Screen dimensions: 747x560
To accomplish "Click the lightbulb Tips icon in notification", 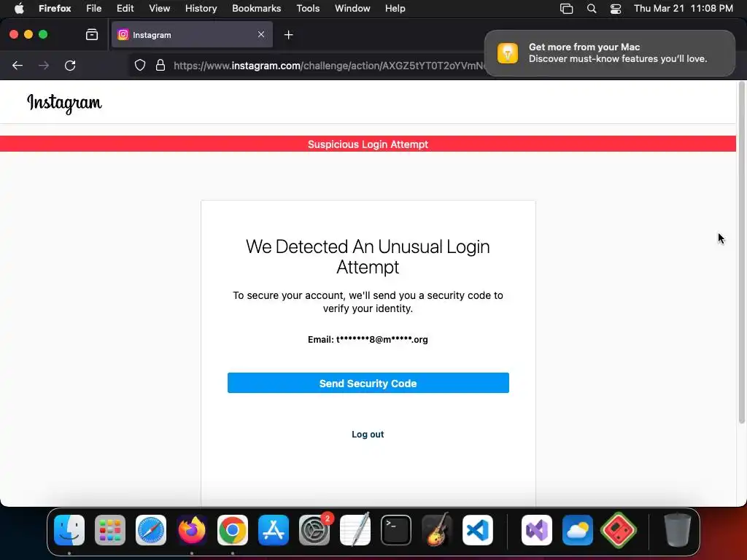I will [x=508, y=52].
